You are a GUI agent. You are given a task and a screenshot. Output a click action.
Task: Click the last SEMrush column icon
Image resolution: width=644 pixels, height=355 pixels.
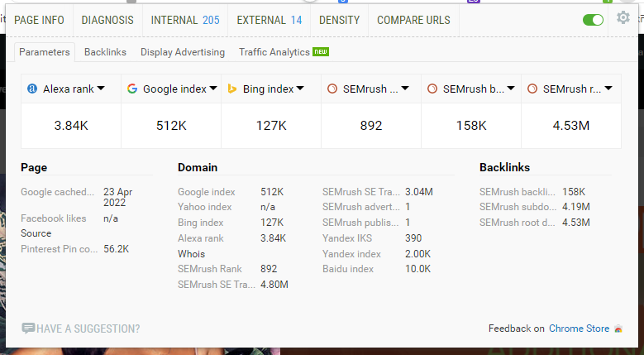532,89
